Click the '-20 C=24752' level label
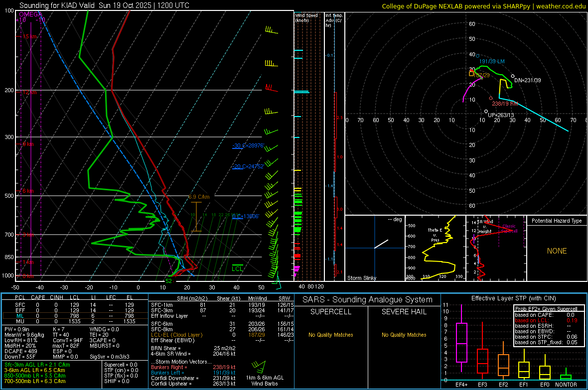Image resolution: width=588 pixels, height=390 pixels. click(249, 166)
